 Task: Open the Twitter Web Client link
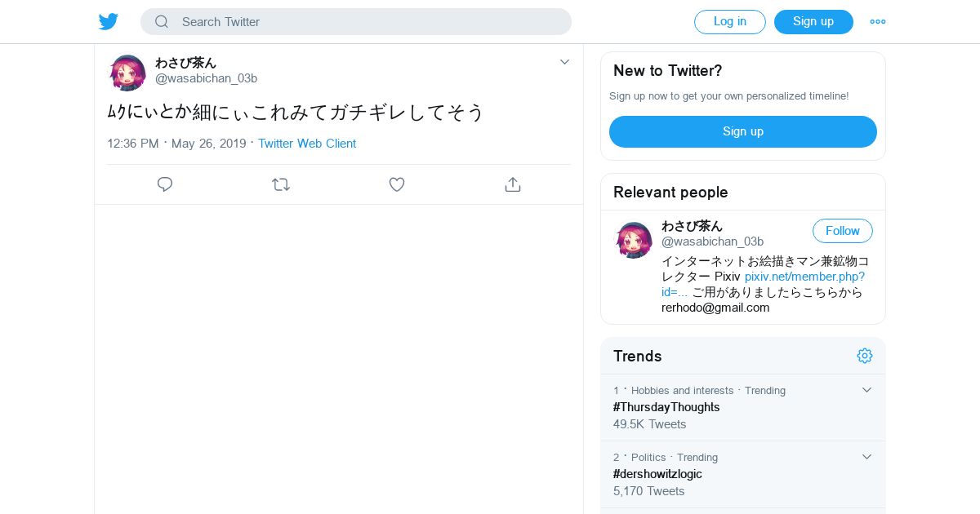307,144
